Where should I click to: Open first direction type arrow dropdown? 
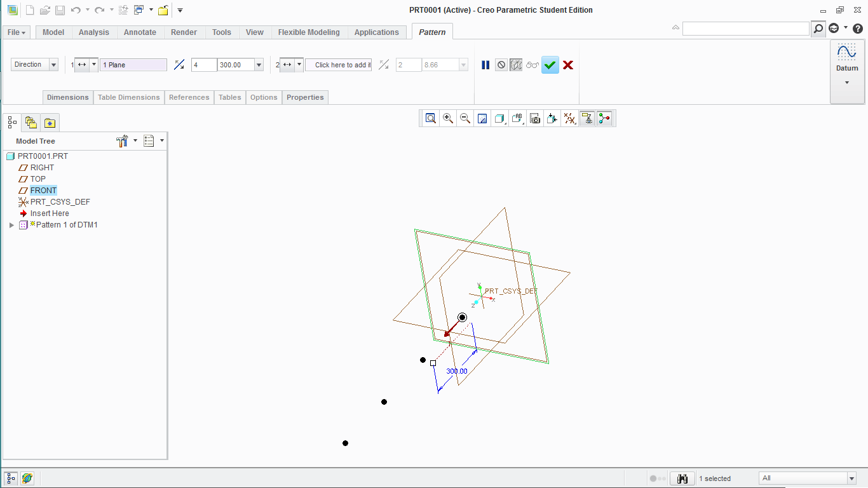click(x=94, y=65)
